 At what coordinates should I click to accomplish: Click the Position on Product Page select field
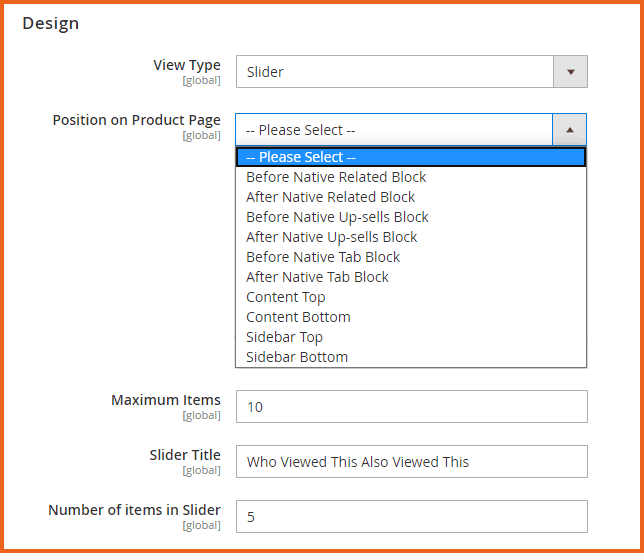394,130
